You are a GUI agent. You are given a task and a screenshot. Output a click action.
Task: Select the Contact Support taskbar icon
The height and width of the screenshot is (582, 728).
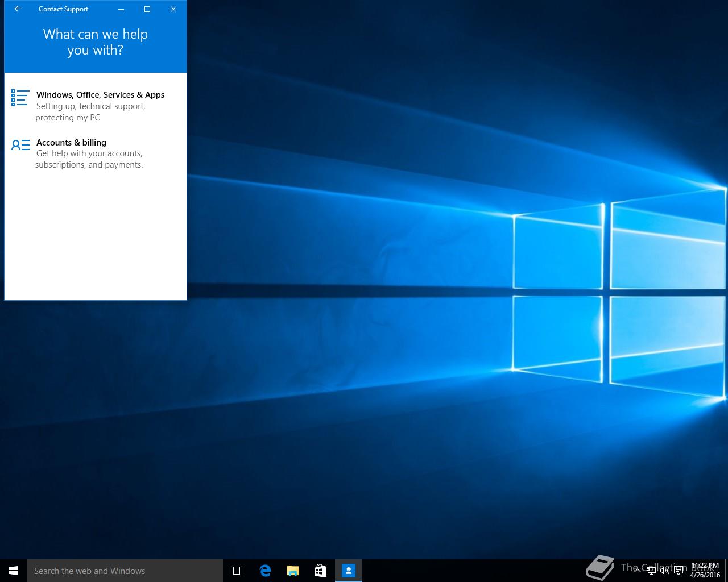(x=348, y=571)
